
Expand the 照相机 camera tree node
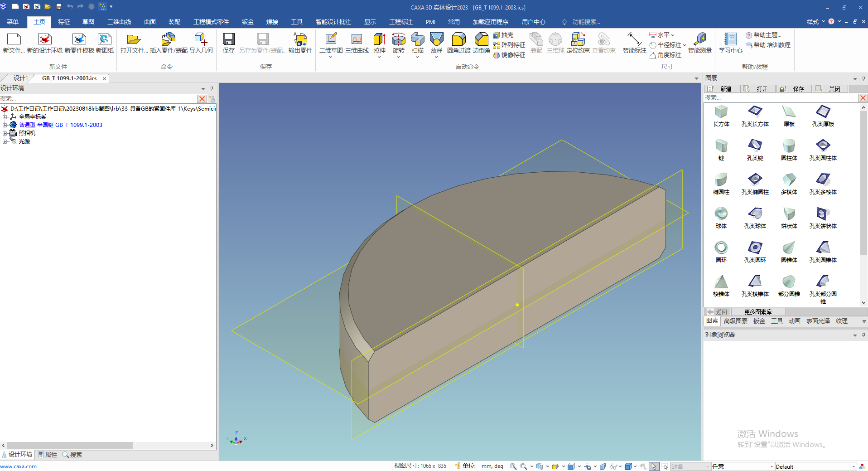tap(5, 133)
